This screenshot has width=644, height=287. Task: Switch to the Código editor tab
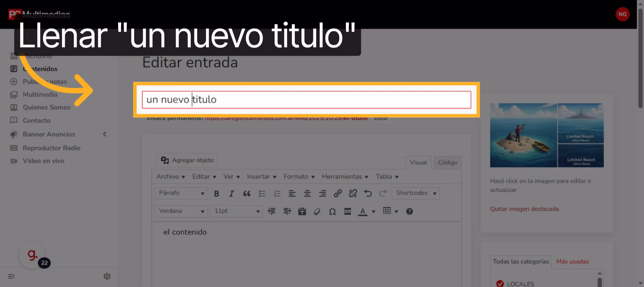pos(447,162)
